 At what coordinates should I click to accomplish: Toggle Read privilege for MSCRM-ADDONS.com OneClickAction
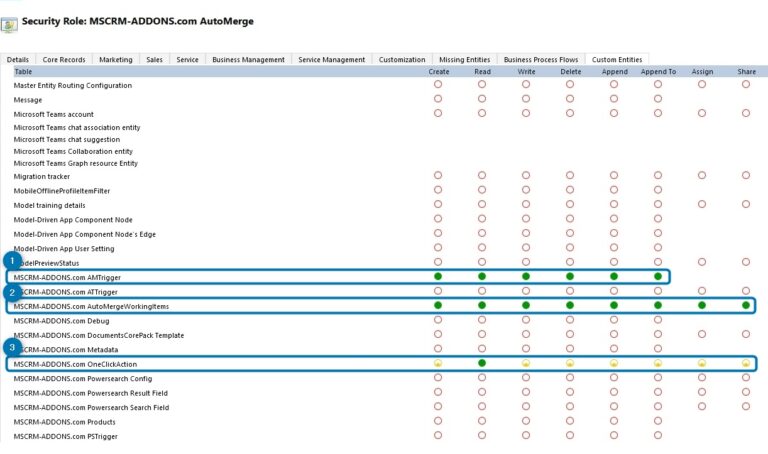pyautogui.click(x=482, y=363)
